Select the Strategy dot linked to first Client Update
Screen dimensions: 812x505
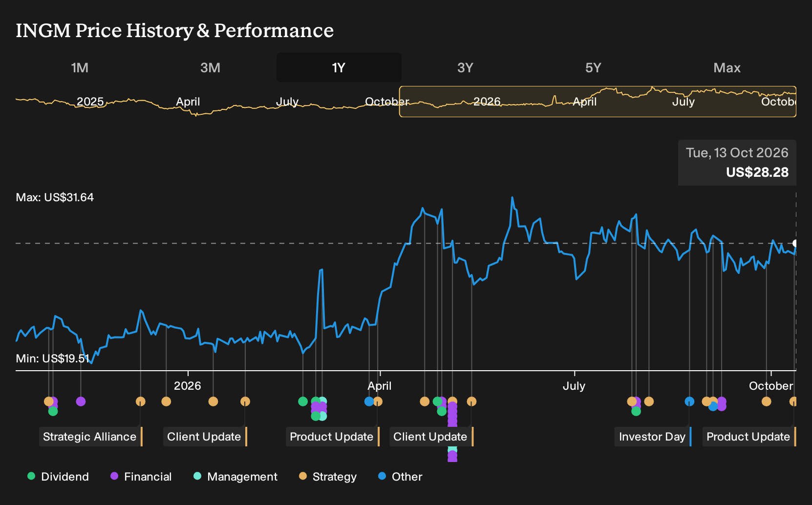coord(245,401)
